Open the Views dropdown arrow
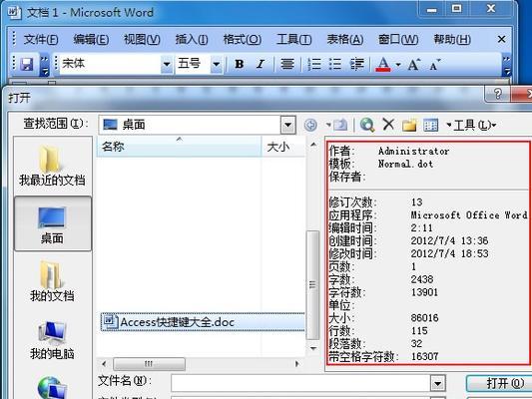 449,126
